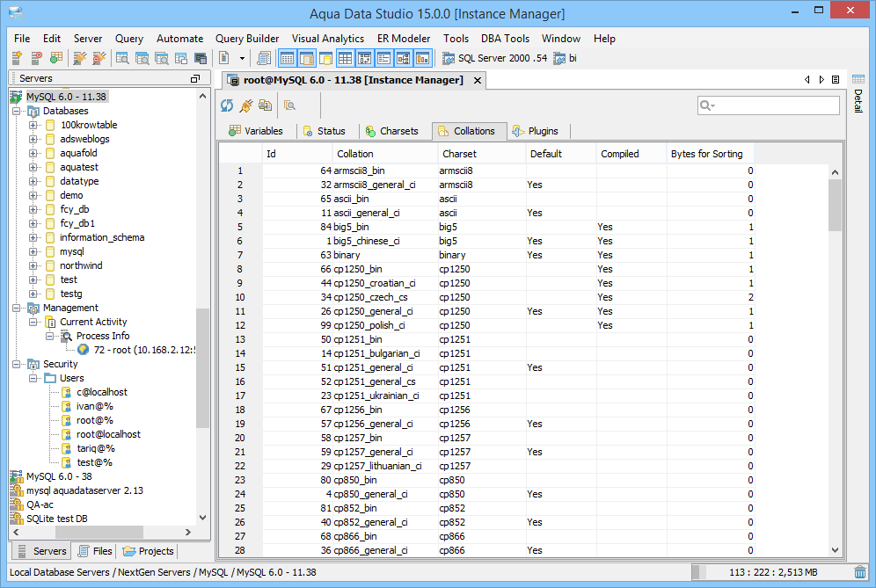Open the Automate menu
Viewport: 876px width, 588px height.
click(180, 39)
